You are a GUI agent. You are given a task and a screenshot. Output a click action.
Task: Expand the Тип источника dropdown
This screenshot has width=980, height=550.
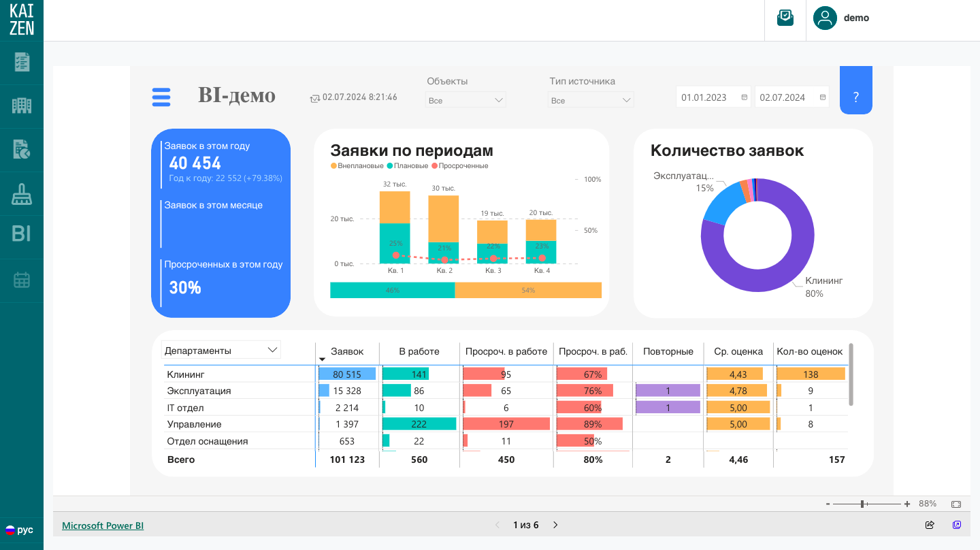[591, 100]
